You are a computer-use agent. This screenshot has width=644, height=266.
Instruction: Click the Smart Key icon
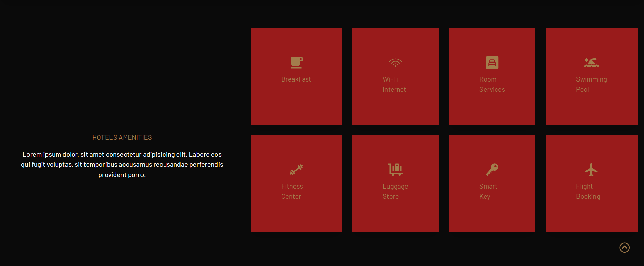[492, 170]
